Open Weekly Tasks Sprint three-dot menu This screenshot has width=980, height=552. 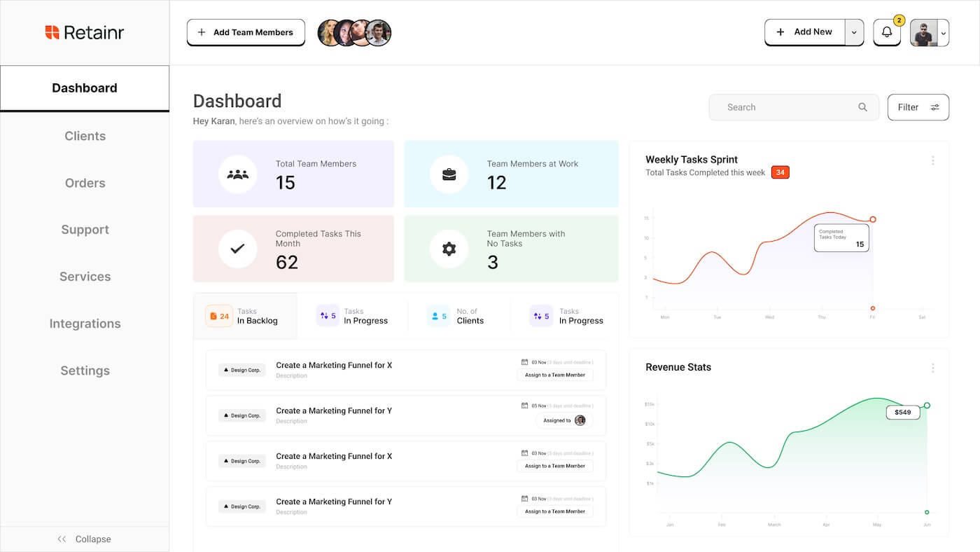point(932,160)
